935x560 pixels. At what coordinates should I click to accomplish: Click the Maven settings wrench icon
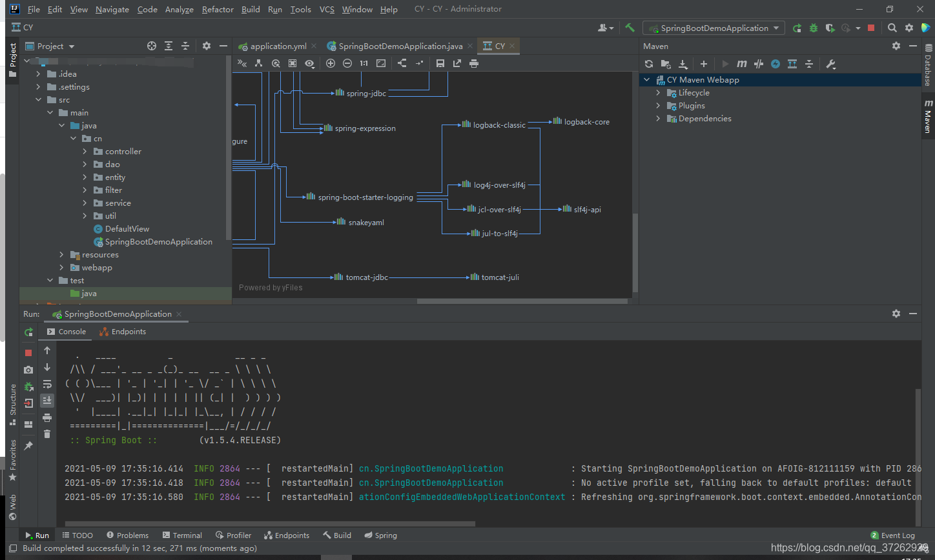(x=831, y=64)
